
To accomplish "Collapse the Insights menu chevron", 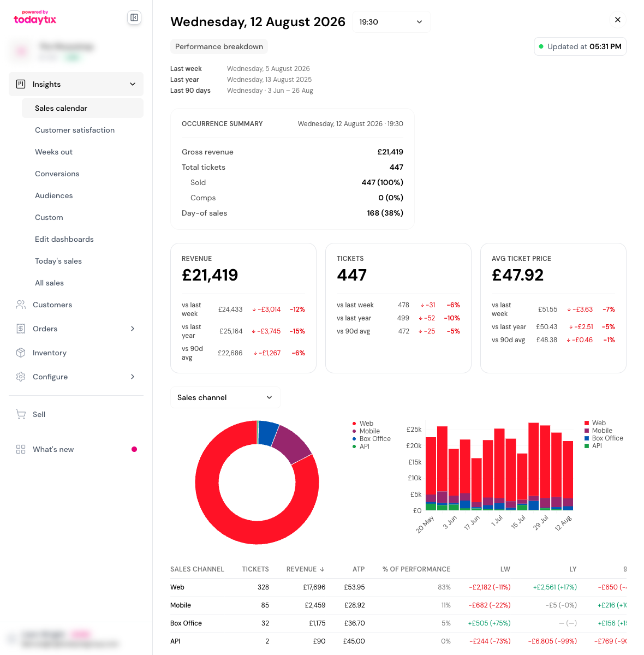I will (133, 84).
